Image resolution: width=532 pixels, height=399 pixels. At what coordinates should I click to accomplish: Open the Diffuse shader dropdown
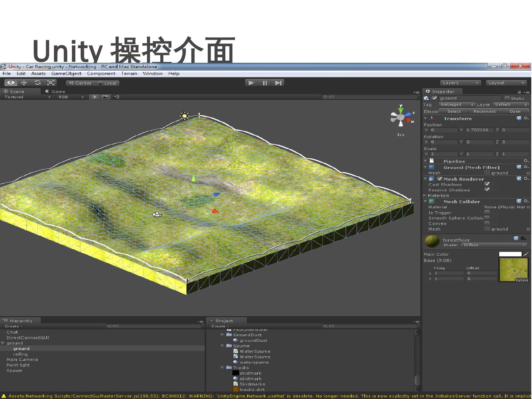494,245
